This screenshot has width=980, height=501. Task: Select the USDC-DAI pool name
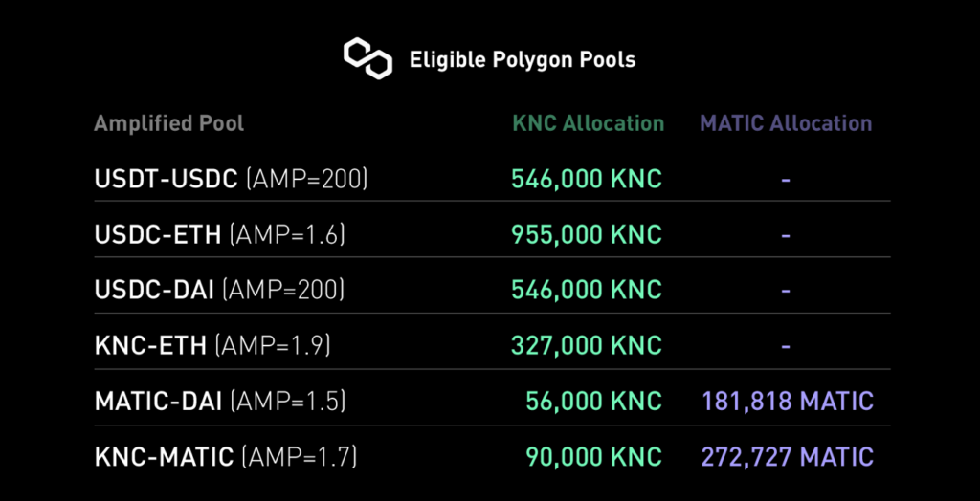(154, 291)
